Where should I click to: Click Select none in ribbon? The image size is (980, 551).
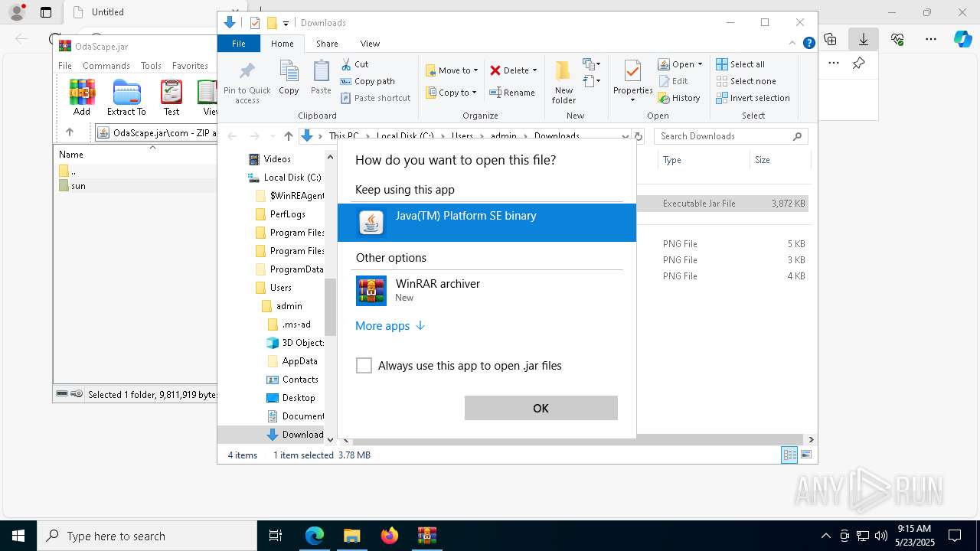click(746, 81)
